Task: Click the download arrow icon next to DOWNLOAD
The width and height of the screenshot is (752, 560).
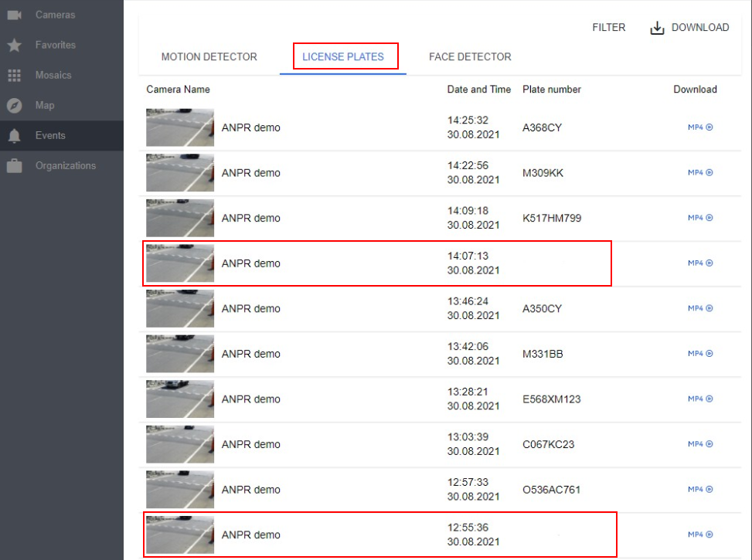Action: point(656,27)
